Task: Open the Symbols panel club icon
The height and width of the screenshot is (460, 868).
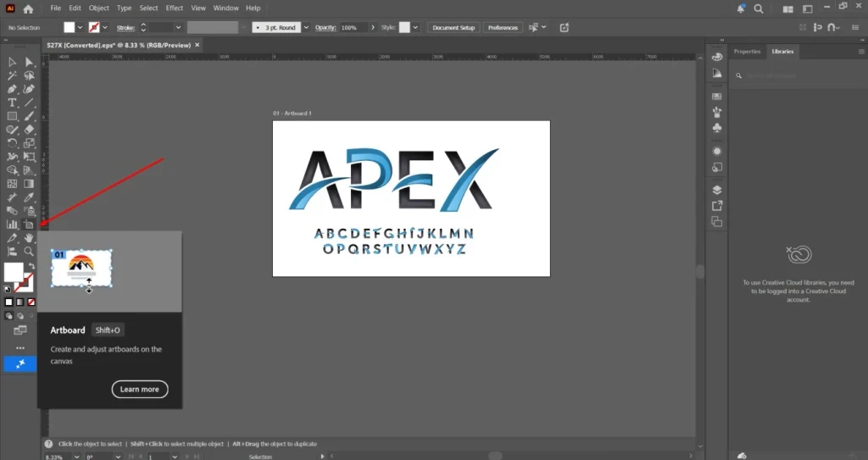Action: pos(717,128)
